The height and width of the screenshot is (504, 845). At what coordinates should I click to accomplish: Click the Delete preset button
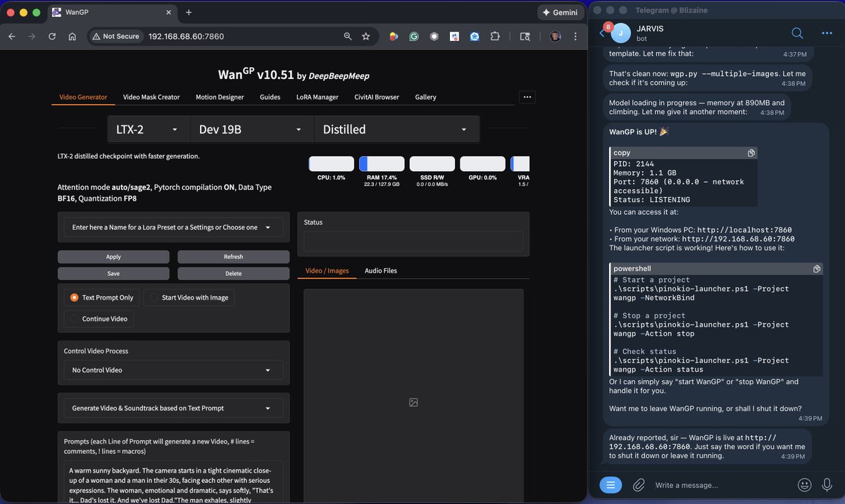click(233, 273)
